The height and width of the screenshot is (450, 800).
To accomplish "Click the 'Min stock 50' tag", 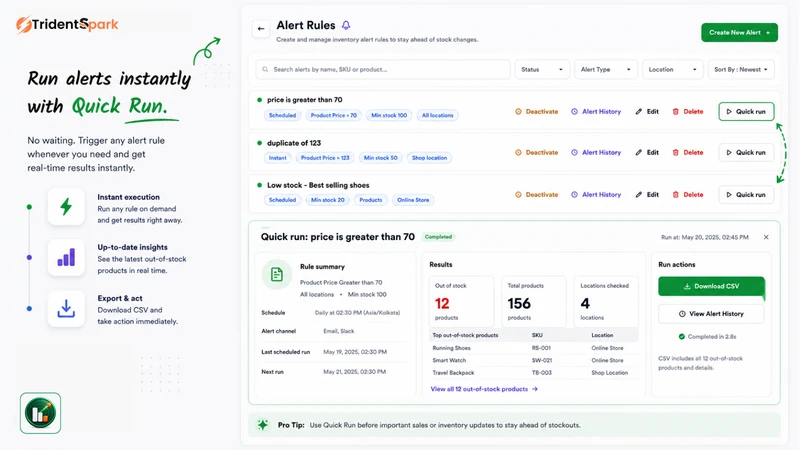I will click(x=381, y=158).
